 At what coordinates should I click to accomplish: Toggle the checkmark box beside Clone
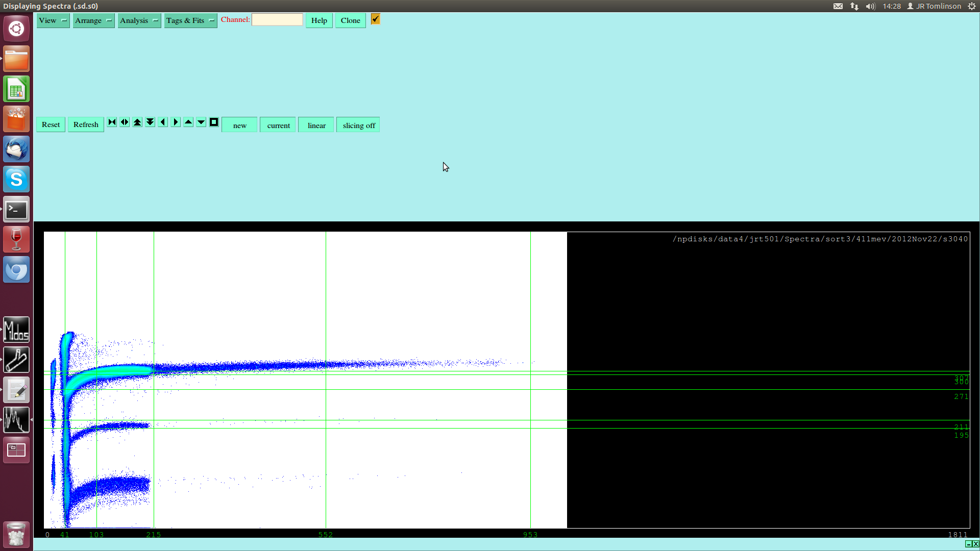[375, 19]
